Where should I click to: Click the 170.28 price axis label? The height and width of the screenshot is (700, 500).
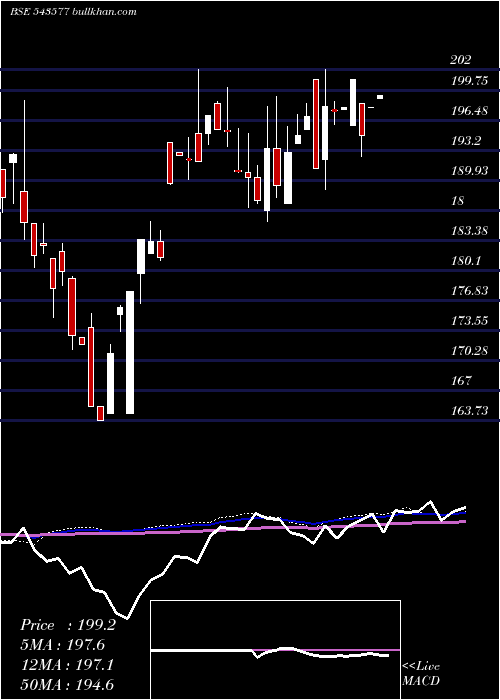(470, 350)
